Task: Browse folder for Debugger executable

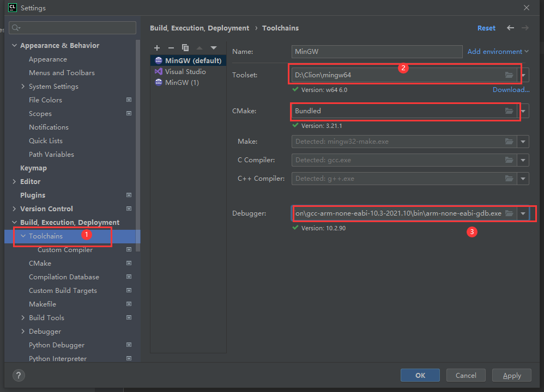Action: click(509, 213)
